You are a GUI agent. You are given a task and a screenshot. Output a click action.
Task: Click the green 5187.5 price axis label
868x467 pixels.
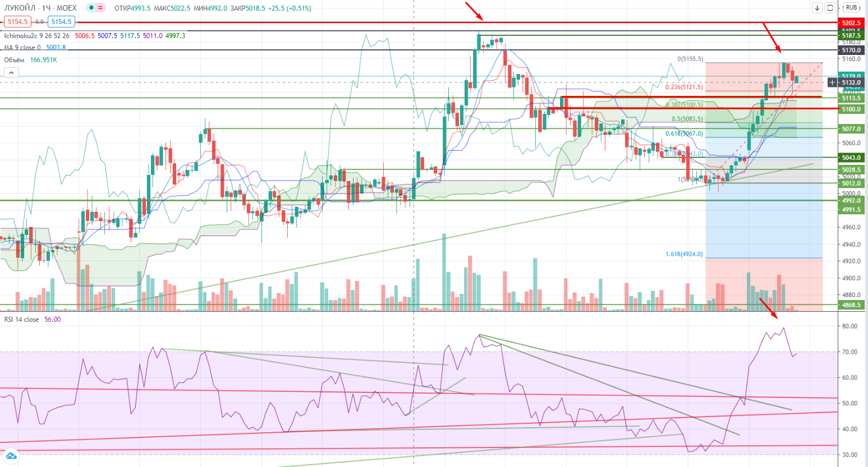[851, 35]
